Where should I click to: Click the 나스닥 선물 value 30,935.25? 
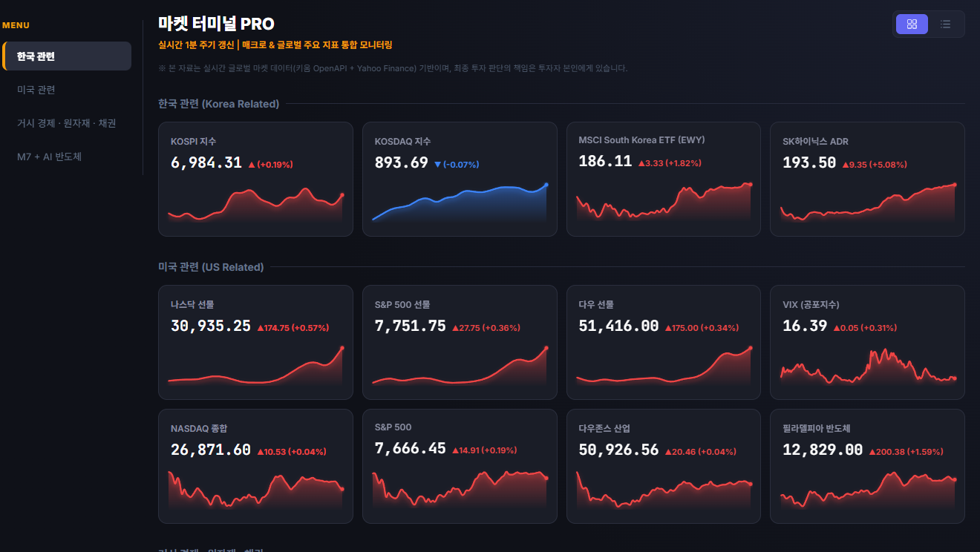click(211, 326)
